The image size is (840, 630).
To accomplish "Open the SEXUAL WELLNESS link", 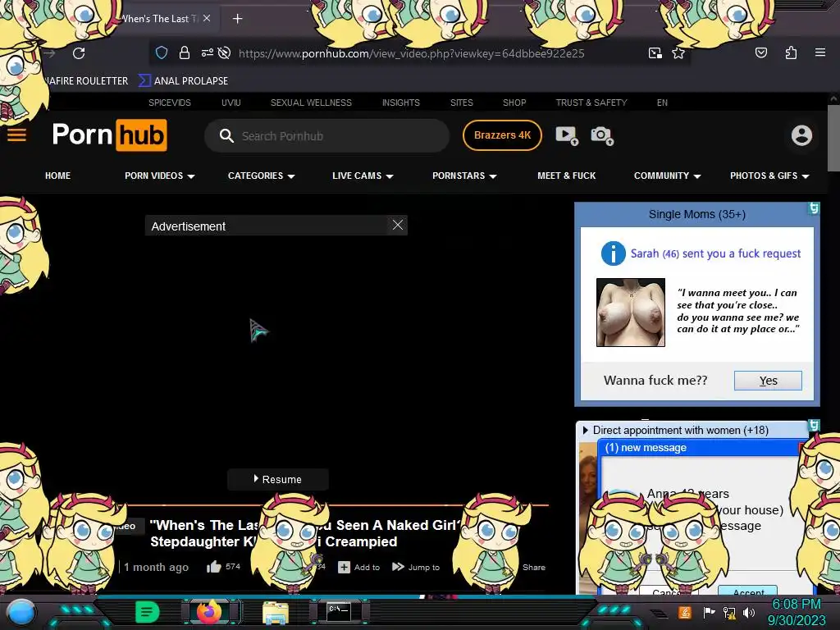I will coord(311,103).
